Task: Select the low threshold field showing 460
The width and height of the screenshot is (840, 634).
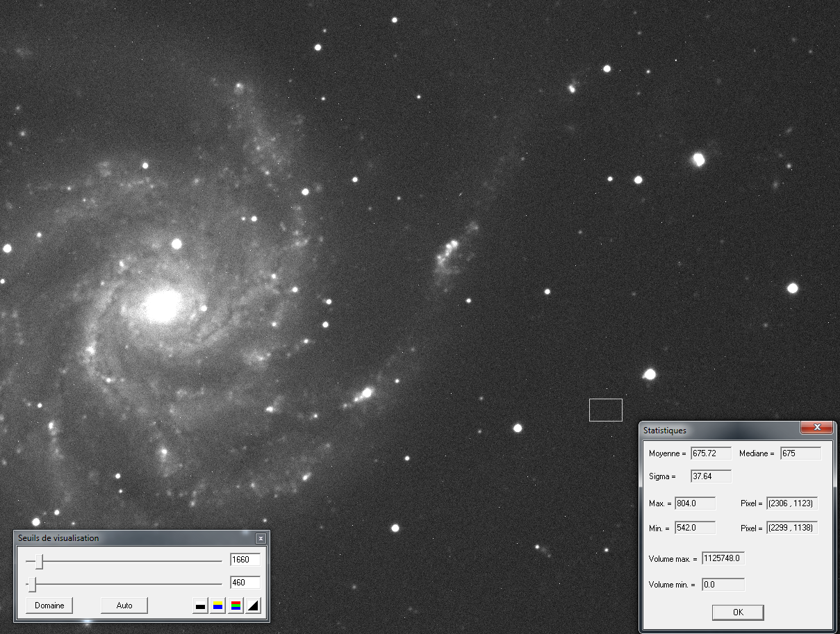Action: pos(245,583)
